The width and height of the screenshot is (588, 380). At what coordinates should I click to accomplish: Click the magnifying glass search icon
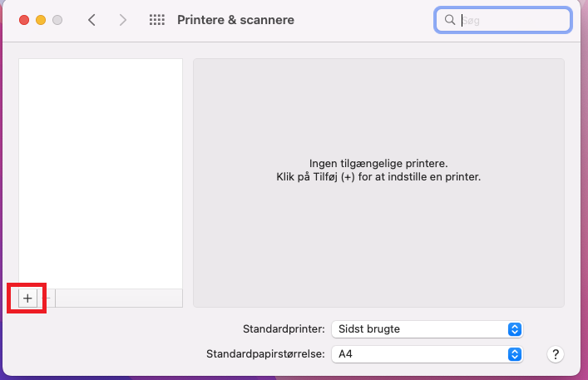(450, 20)
